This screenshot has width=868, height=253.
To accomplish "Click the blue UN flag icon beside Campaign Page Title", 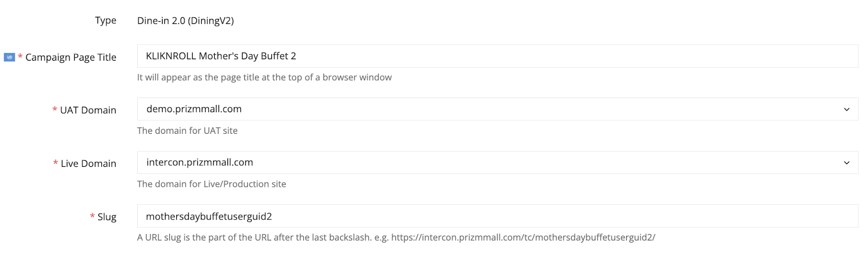I will click(x=9, y=57).
